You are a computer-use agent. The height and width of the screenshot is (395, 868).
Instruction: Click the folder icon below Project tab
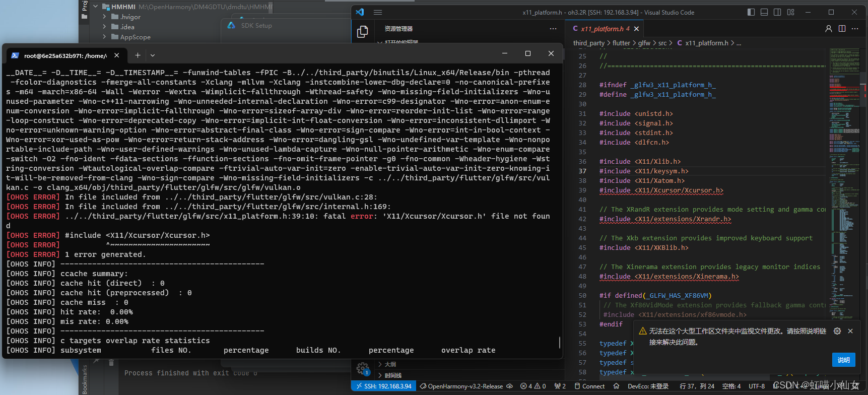pyautogui.click(x=85, y=17)
